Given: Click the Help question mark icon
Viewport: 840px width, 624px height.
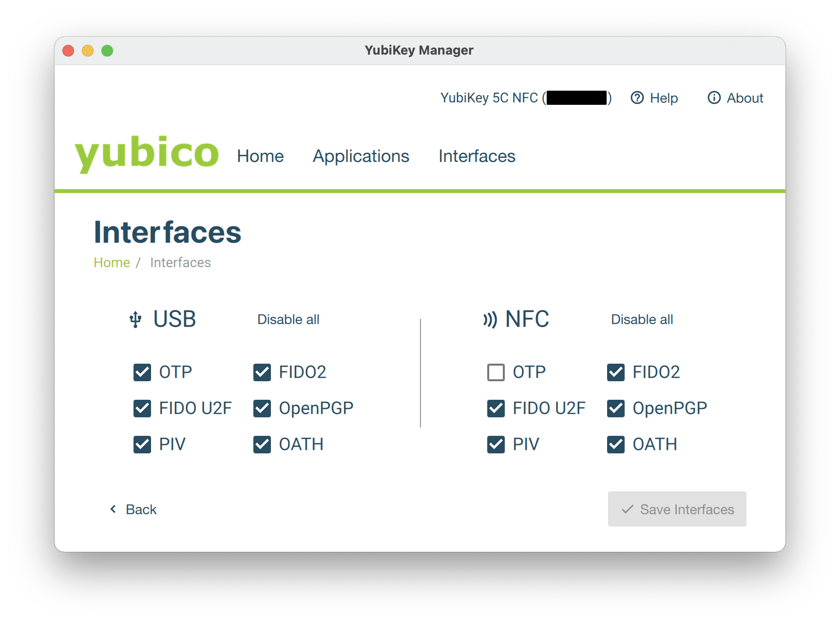Looking at the screenshot, I should pos(637,98).
